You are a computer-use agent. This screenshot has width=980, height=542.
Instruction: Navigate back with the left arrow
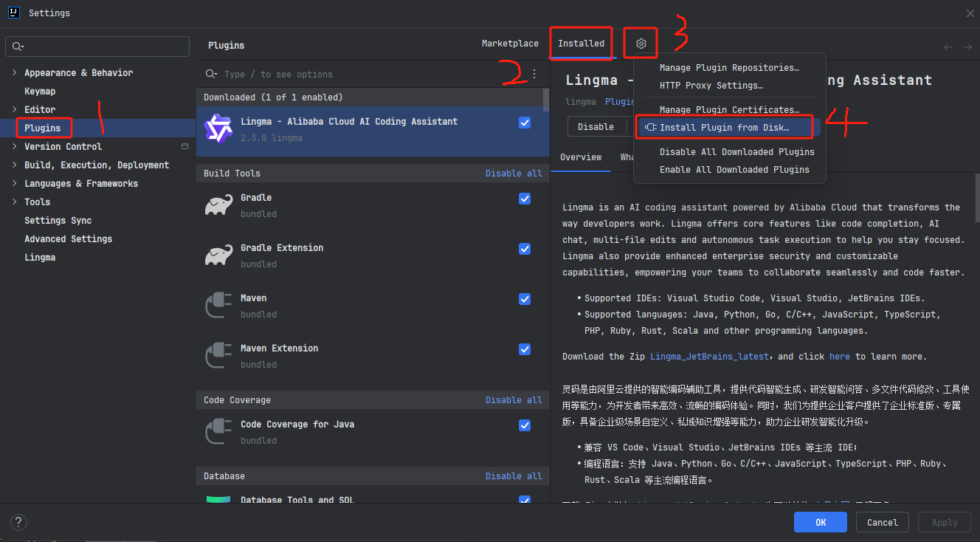(x=948, y=47)
